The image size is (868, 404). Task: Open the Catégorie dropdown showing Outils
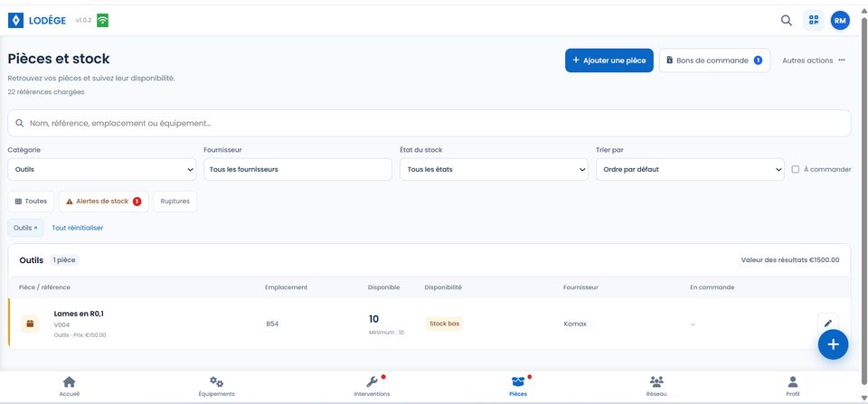(102, 169)
